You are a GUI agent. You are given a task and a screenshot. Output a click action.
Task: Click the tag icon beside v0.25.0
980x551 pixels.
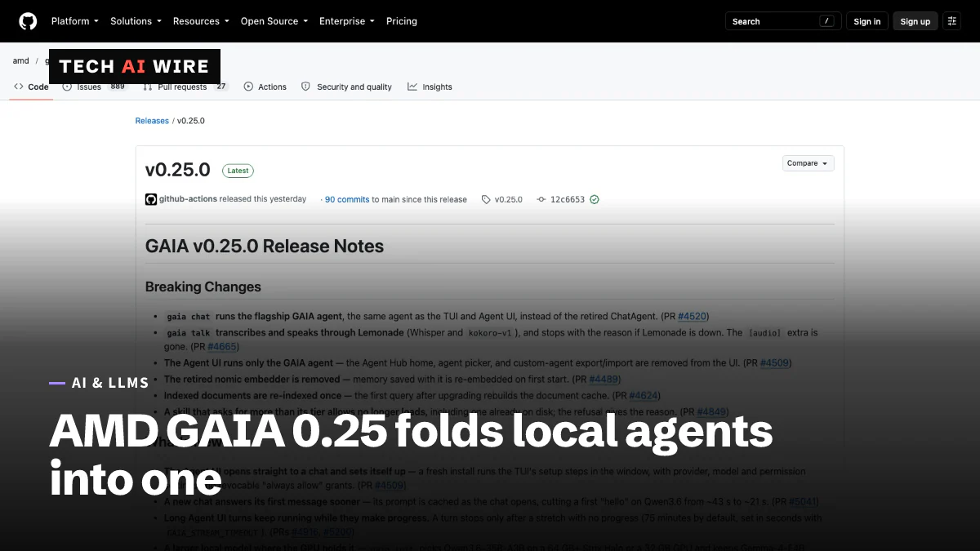(x=486, y=199)
